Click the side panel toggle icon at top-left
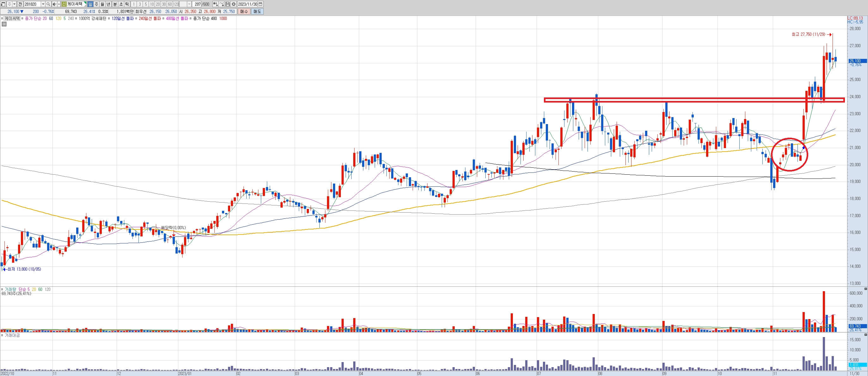Screen dimensions: 868x376 pyautogui.click(x=3, y=4)
